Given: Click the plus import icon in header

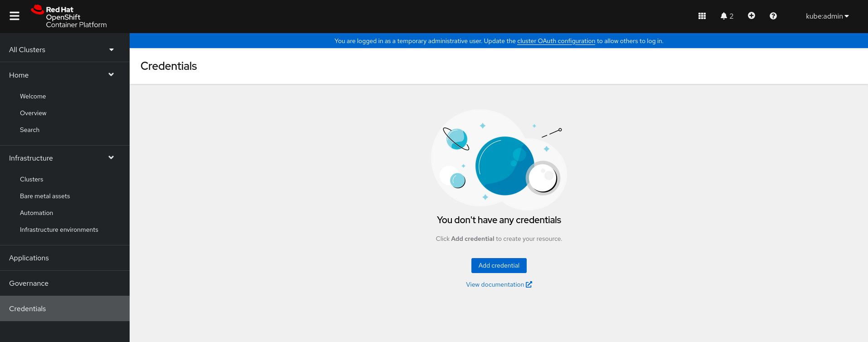Looking at the screenshot, I should tap(751, 16).
